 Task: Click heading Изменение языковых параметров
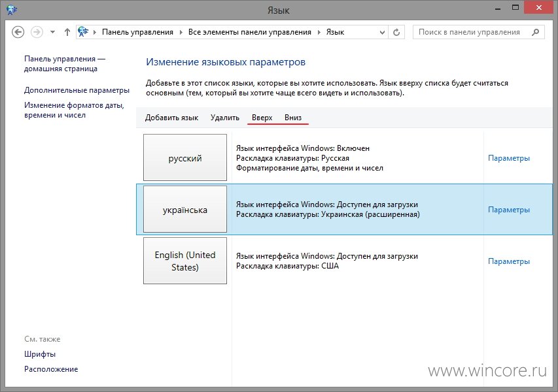(226, 62)
